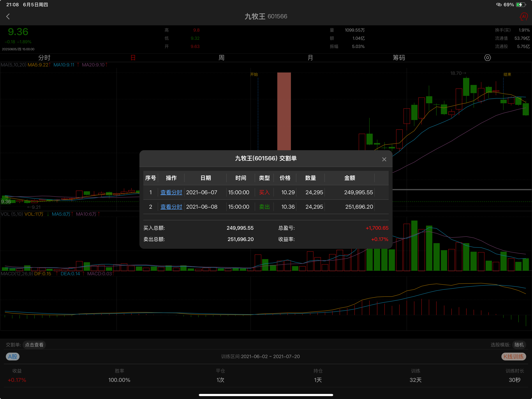
Task: Tap the MA(5,10,20) indicator label
Action: 13,65
